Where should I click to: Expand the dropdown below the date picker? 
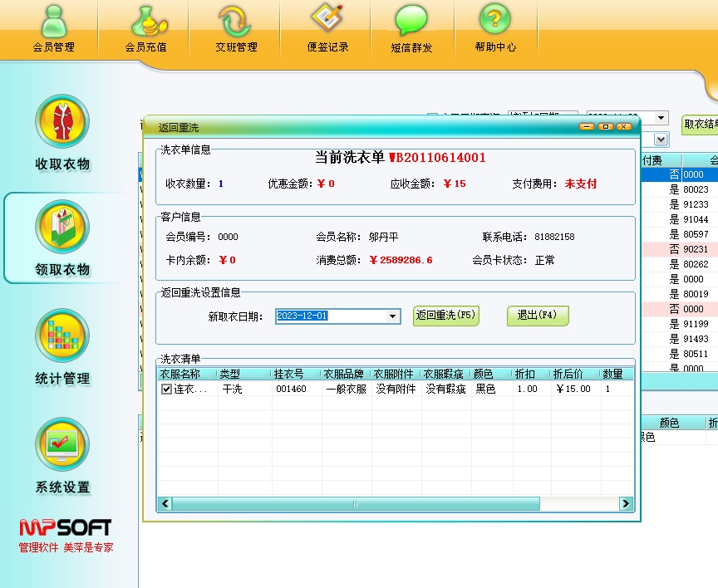pos(661,140)
